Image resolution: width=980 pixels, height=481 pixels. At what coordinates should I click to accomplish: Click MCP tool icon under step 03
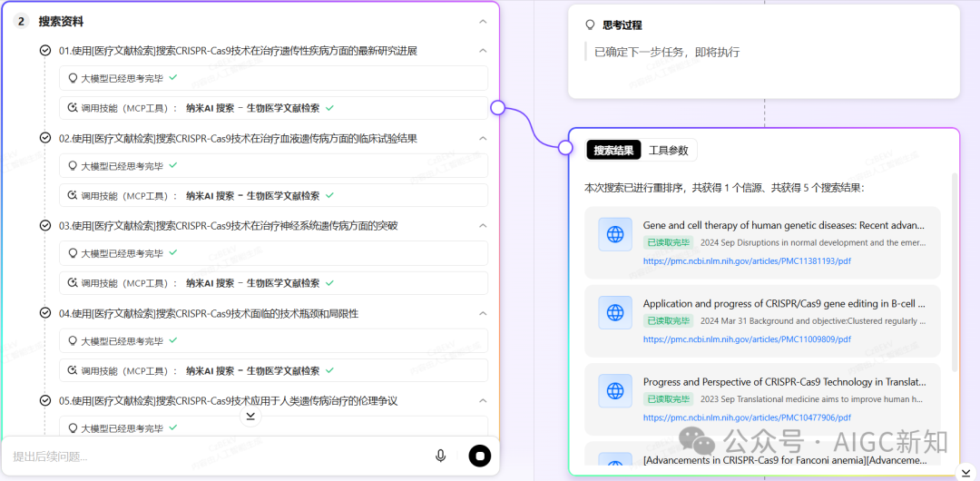point(72,283)
